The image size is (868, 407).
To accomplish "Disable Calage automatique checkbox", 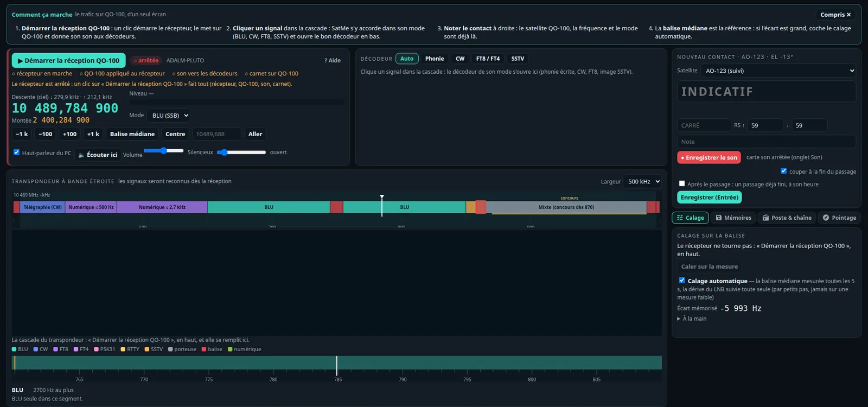I will point(682,281).
